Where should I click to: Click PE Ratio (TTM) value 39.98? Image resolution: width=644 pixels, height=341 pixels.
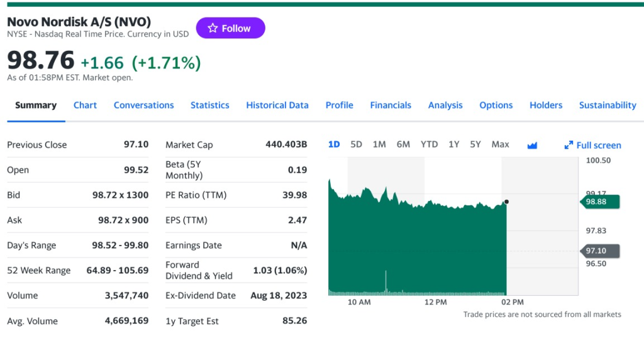(x=294, y=195)
